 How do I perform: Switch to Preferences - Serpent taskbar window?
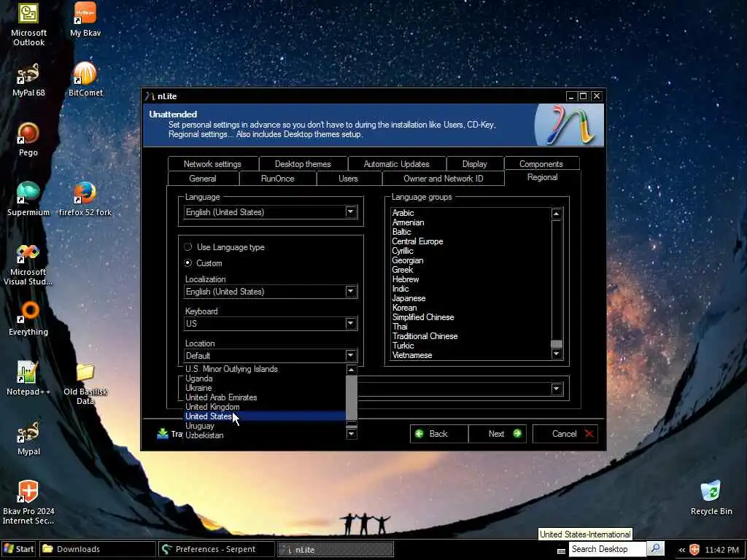(x=216, y=549)
